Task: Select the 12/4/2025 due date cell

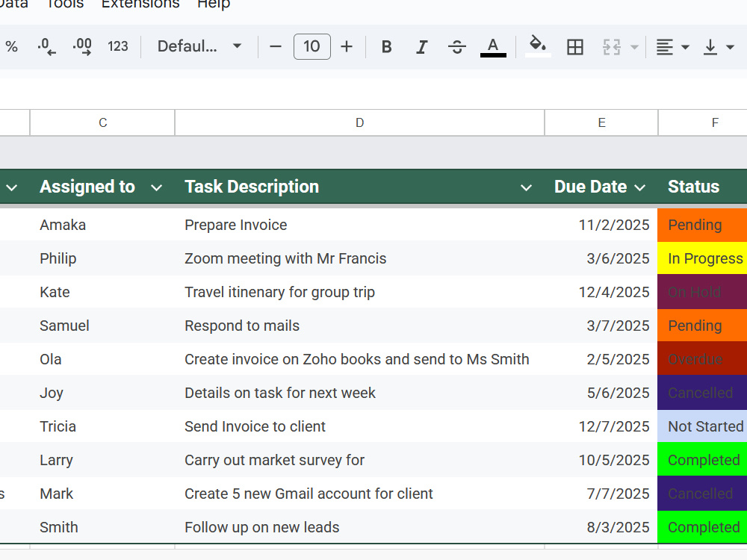Action: click(x=601, y=292)
